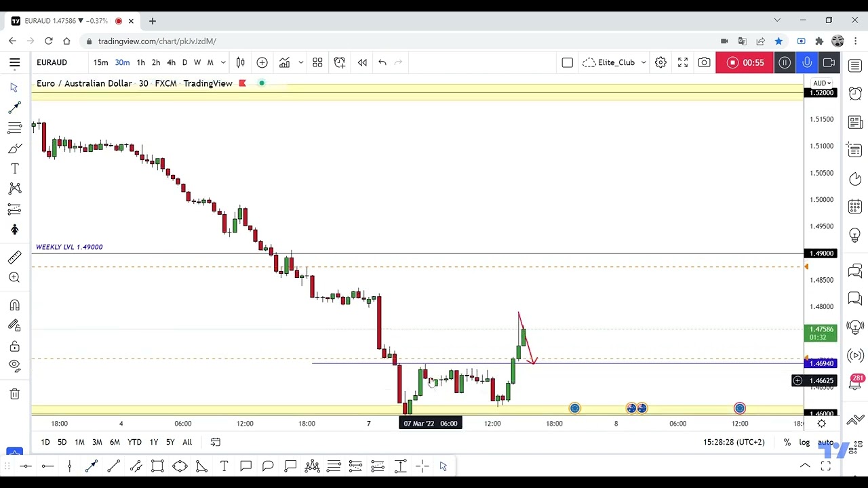Open the prediction and measurement tools

[14, 209]
